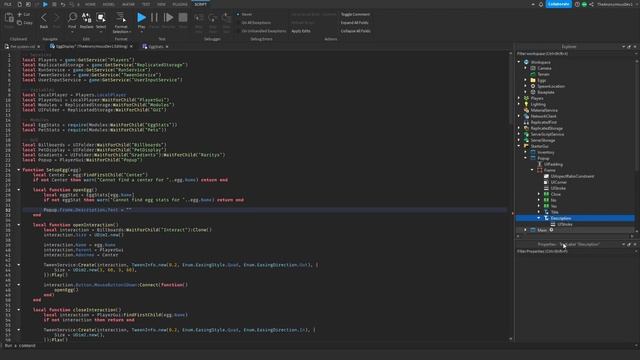Expand the ReplicatedStorage node in the Explorer

pyautogui.click(x=519, y=128)
